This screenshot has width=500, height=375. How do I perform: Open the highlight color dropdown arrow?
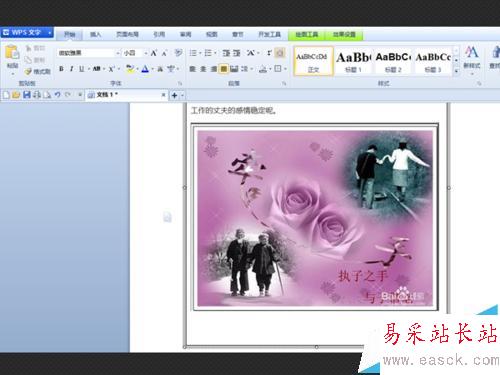[137, 69]
